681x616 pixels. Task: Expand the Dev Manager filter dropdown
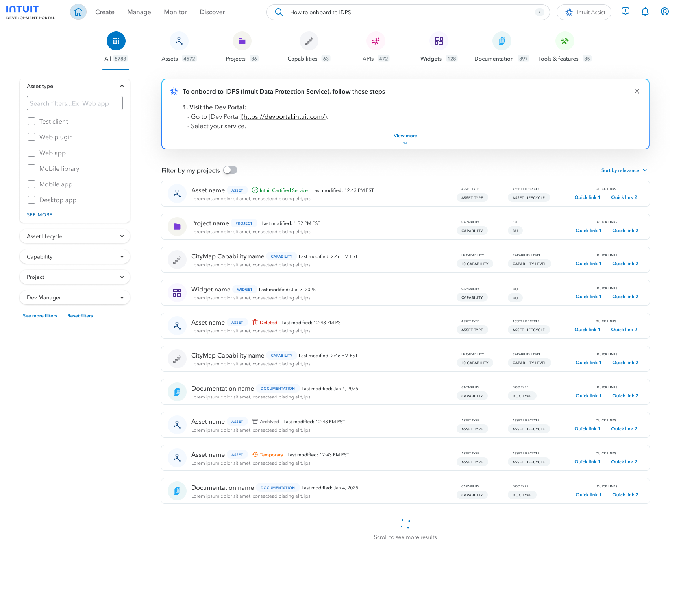(x=75, y=297)
